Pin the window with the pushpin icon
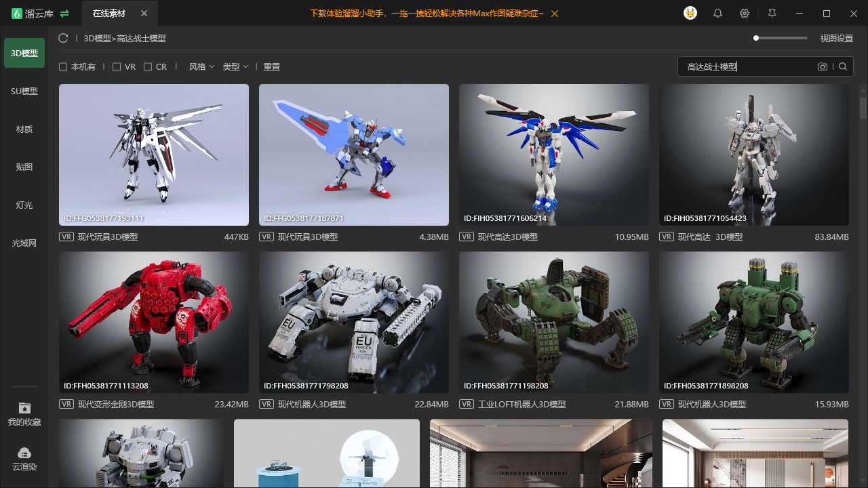Screen dimensions: 868x488 [x=772, y=14]
